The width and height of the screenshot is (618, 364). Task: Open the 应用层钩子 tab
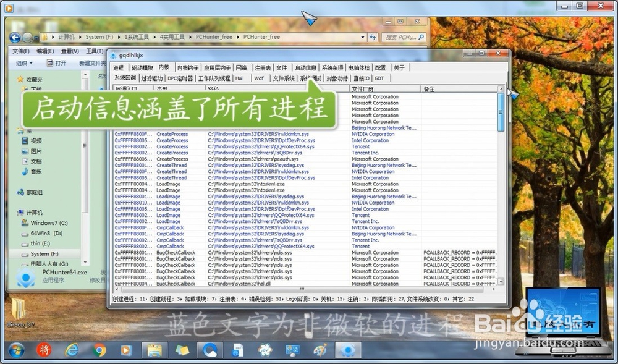pos(217,68)
